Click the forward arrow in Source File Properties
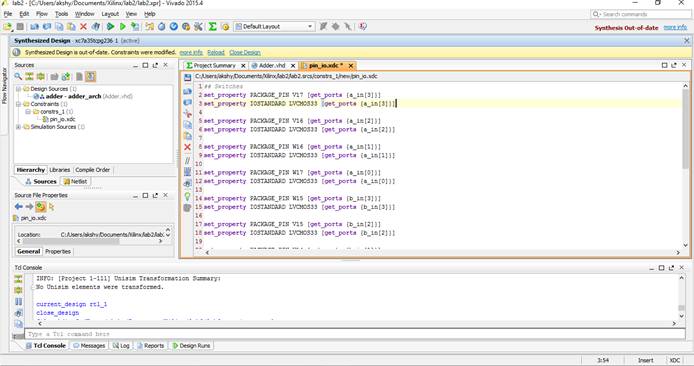The height and width of the screenshot is (366, 694). pyautogui.click(x=29, y=207)
